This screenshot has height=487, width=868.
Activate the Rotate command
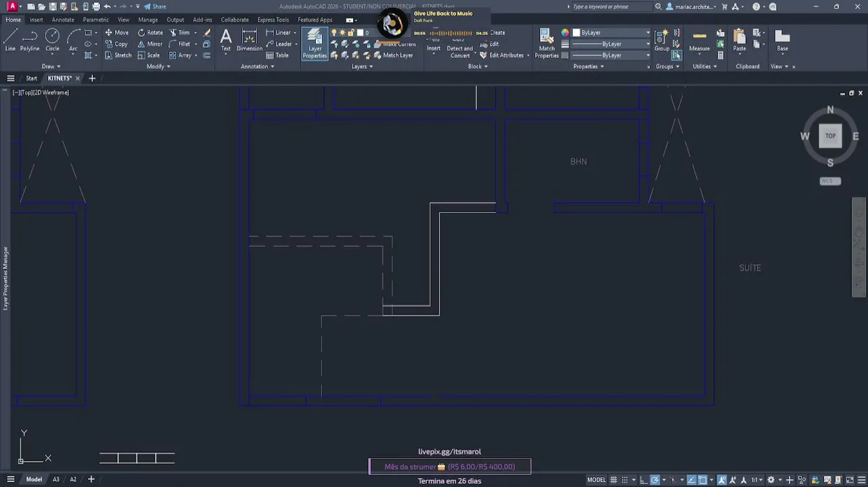150,32
